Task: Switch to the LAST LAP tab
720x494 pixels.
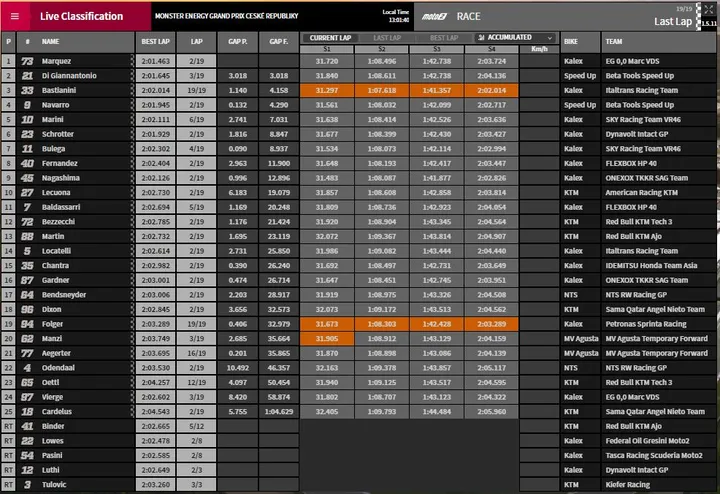Action: [387, 38]
